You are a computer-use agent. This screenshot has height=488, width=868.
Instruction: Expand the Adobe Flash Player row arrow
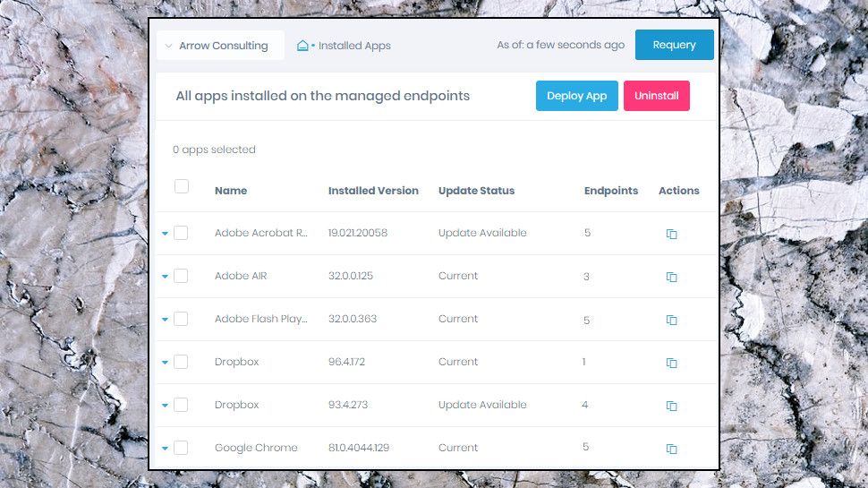pos(165,320)
